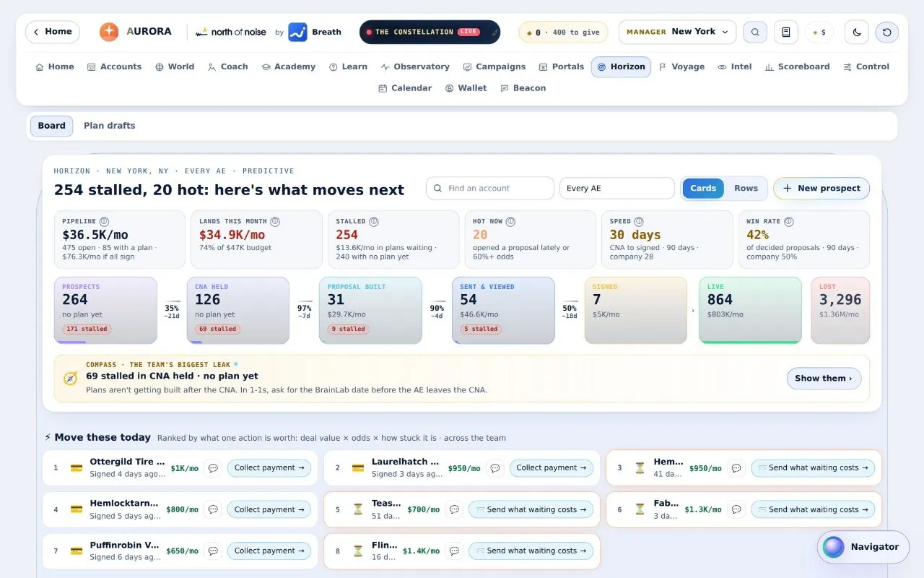This screenshot has width=924, height=578.
Task: Show info for the Pipeline metric
Action: pyautogui.click(x=104, y=222)
